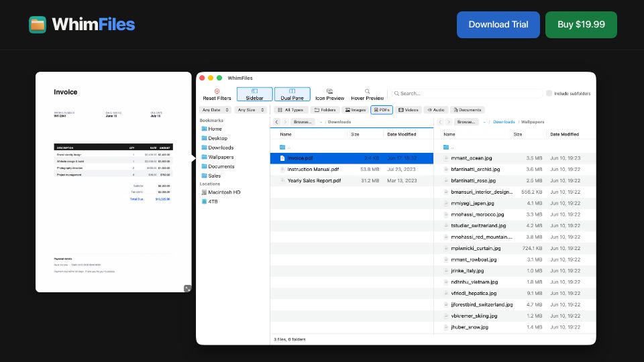
Task: Click the invoice preview thumbnail
Action: [x=113, y=182]
